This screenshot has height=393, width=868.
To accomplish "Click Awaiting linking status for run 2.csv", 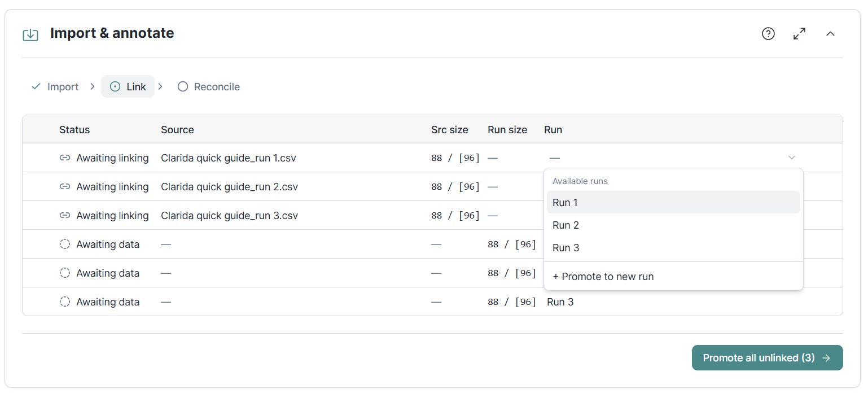I will click(x=112, y=187).
